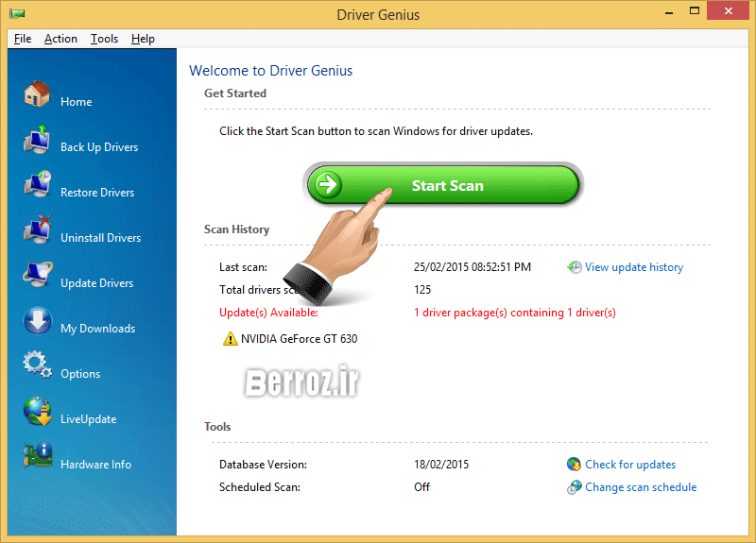Click the My Downloads blue arrow icon

37,321
